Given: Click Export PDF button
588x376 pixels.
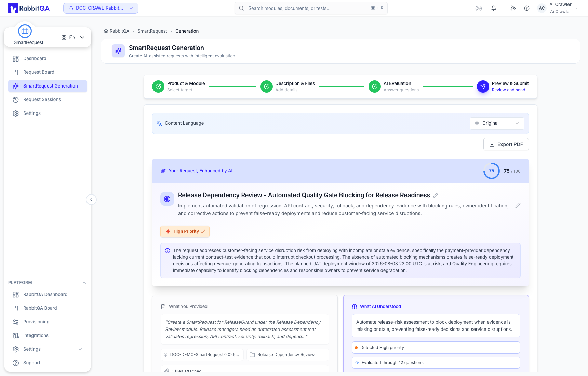Looking at the screenshot, I should [506, 144].
